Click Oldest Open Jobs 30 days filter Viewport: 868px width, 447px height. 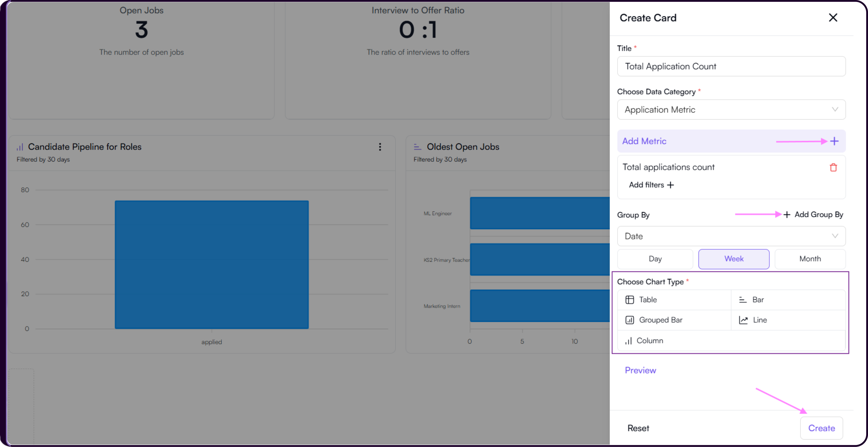[440, 160]
